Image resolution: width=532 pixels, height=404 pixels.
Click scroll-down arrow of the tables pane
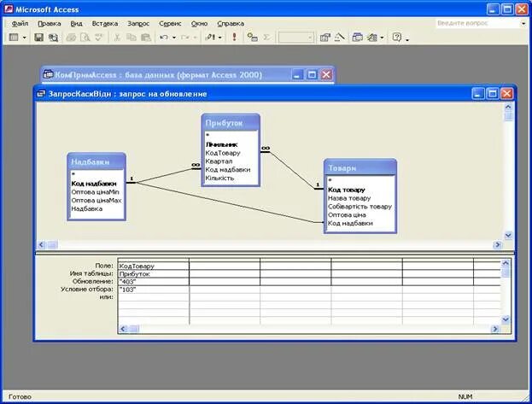tap(508, 235)
